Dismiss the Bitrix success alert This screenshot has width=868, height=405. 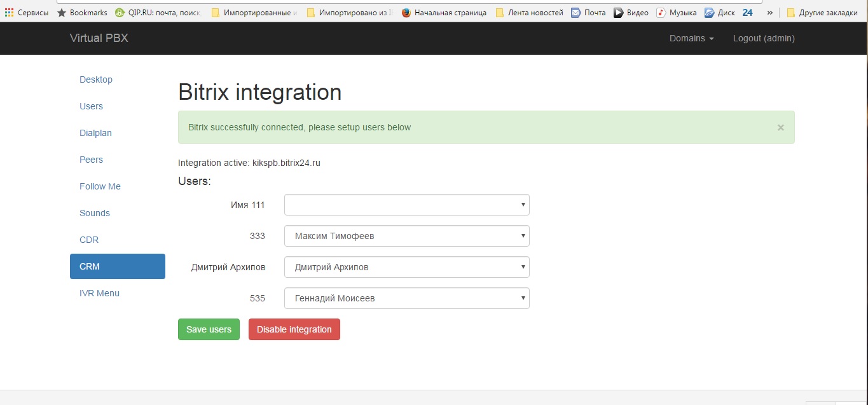780,127
